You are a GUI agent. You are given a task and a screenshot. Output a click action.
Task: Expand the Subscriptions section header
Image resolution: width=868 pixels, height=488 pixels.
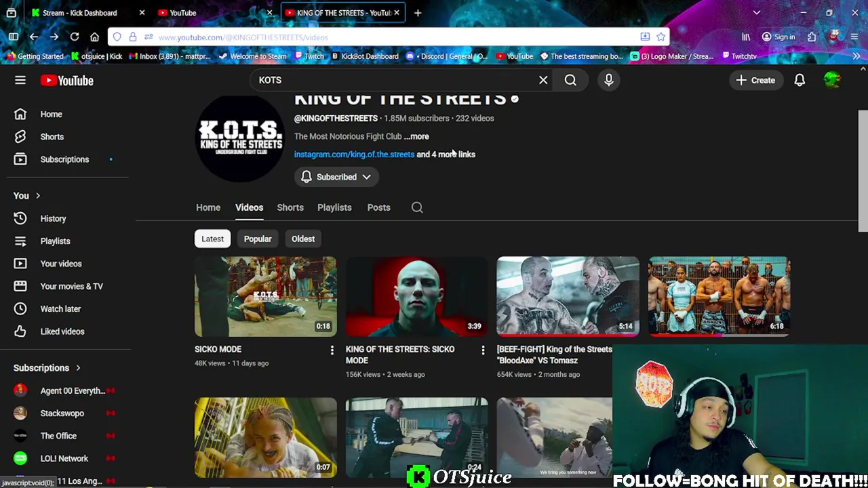pos(47,368)
